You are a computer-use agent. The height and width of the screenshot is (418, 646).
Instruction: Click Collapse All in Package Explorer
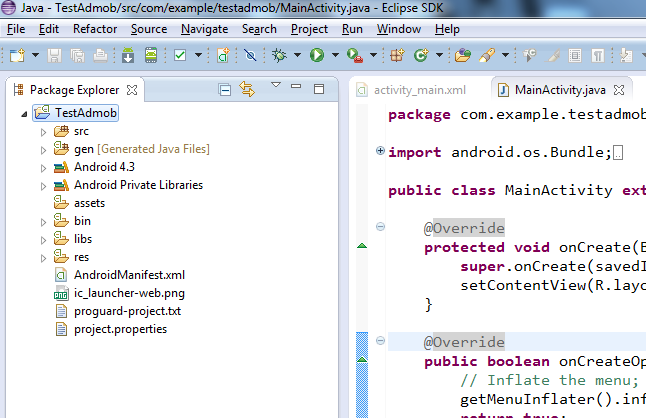point(225,89)
